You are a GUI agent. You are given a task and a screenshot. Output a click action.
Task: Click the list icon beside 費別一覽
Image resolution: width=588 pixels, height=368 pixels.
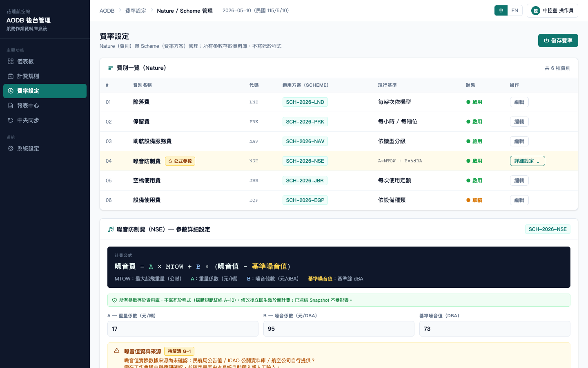[x=110, y=68]
